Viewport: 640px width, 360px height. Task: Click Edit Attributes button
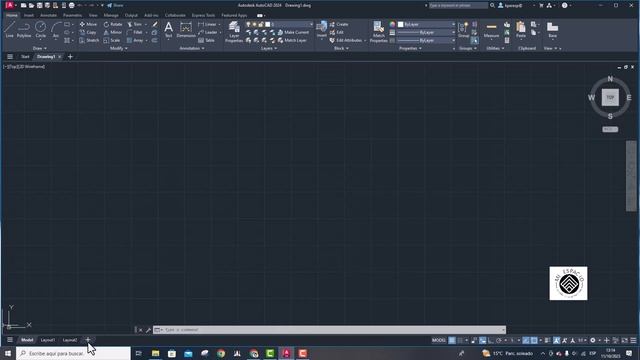point(346,40)
